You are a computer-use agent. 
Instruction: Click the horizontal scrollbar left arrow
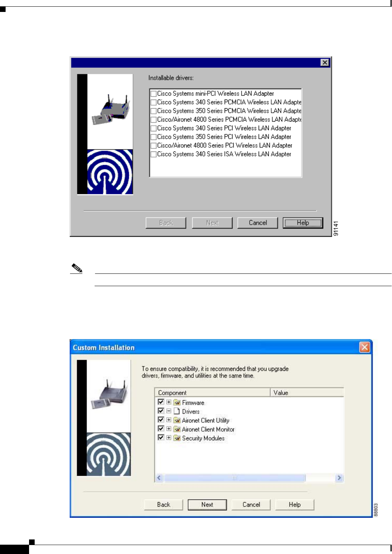(x=159, y=478)
